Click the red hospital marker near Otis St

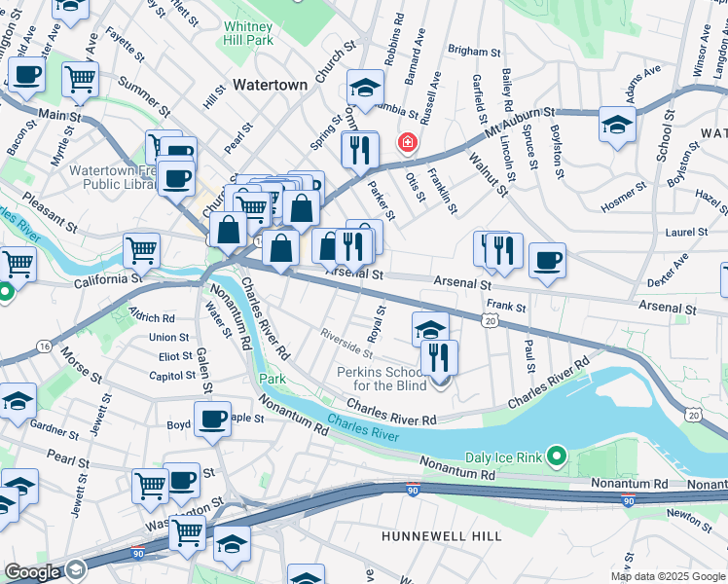point(407,142)
